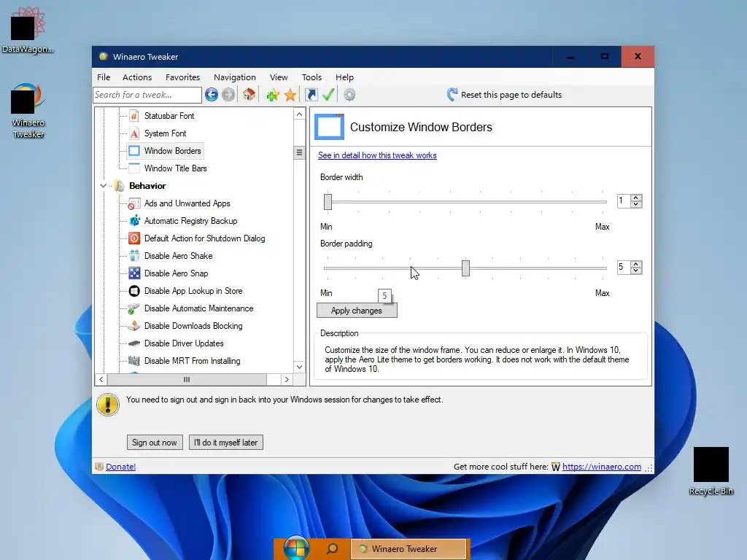The image size is (747, 560).
Task: Click the Add to favorites green plus-star icon
Action: pos(273,95)
